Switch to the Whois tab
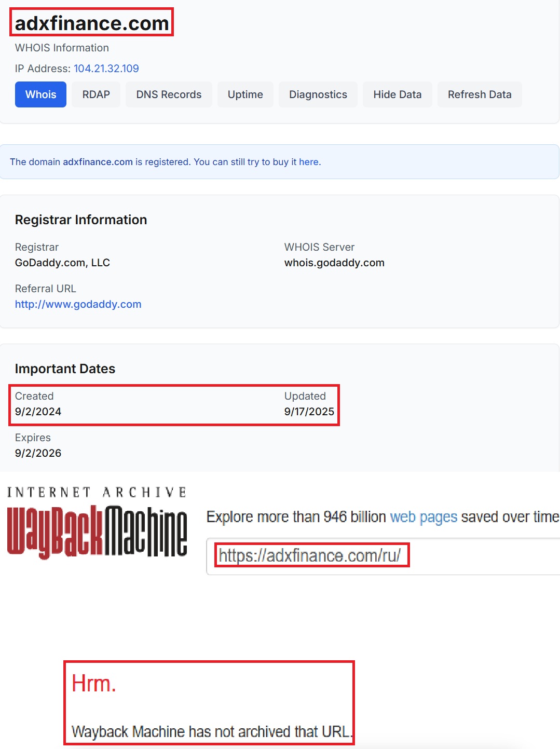The height and width of the screenshot is (749, 560). pyautogui.click(x=40, y=94)
